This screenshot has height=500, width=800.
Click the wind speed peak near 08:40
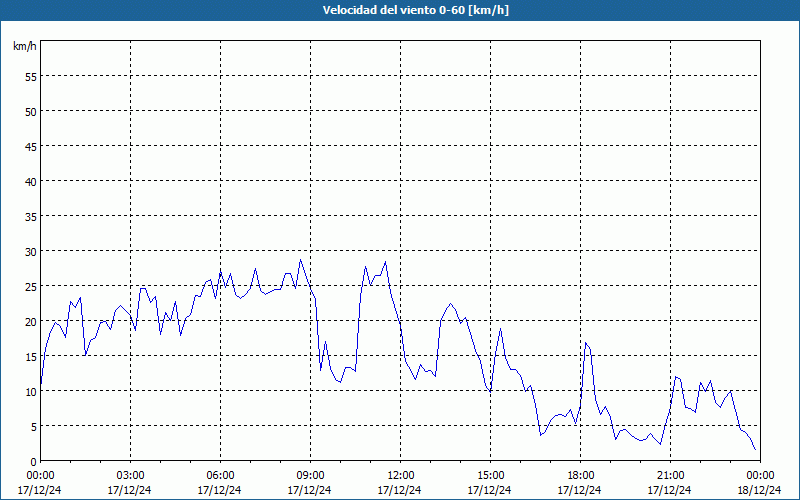[x=301, y=260]
